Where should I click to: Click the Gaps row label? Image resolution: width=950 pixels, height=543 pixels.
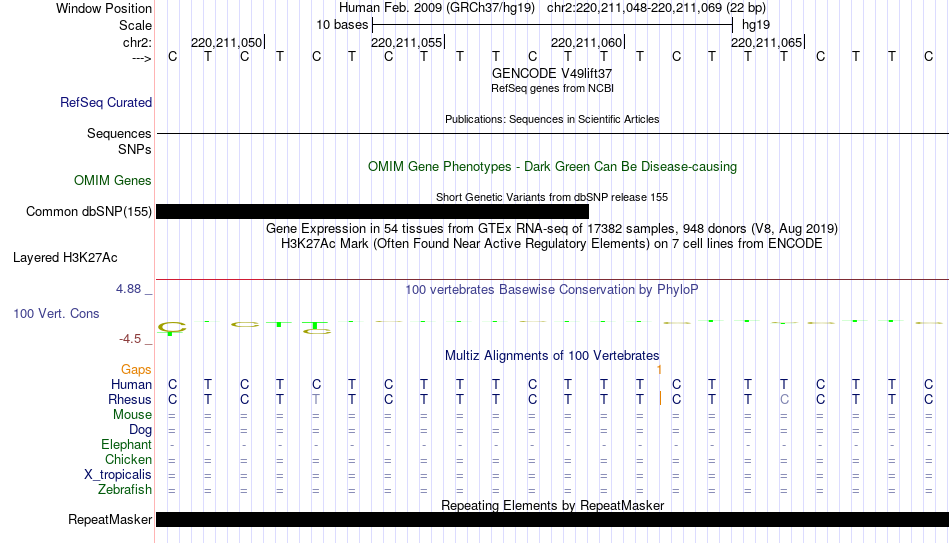click(x=136, y=370)
